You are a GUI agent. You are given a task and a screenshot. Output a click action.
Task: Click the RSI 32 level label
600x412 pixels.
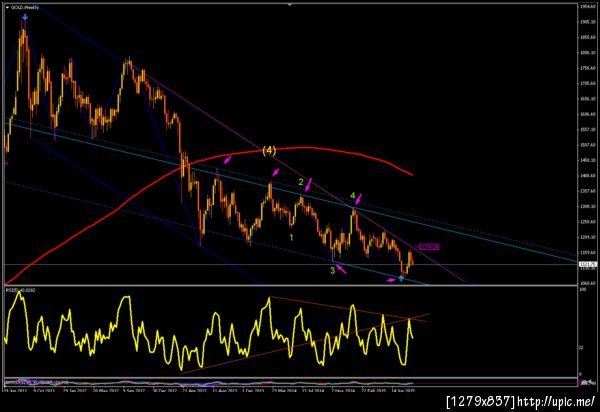pyautogui.click(x=581, y=347)
